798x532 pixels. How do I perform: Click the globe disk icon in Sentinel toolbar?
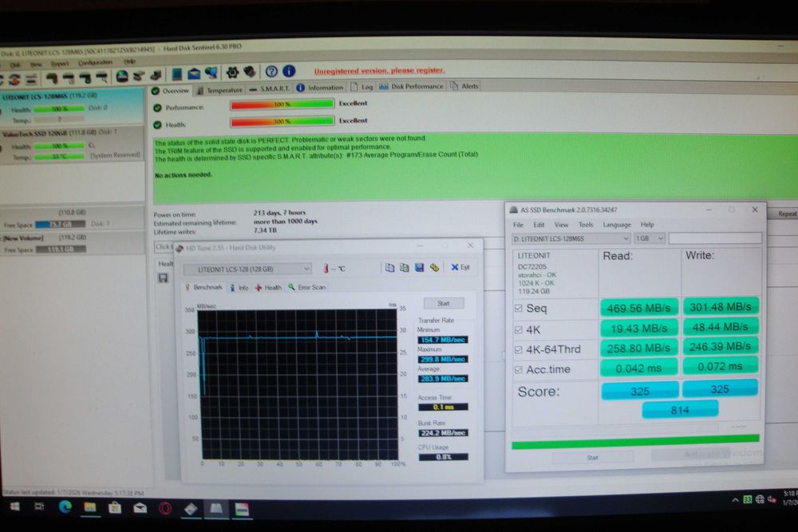tap(122, 77)
